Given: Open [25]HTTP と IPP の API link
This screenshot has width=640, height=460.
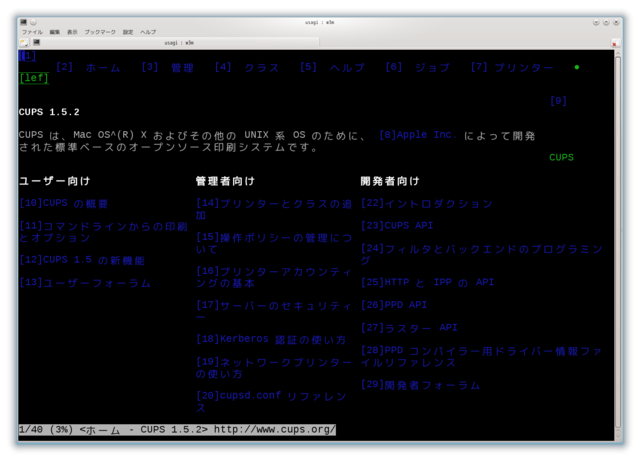Looking at the screenshot, I should coord(427,282).
